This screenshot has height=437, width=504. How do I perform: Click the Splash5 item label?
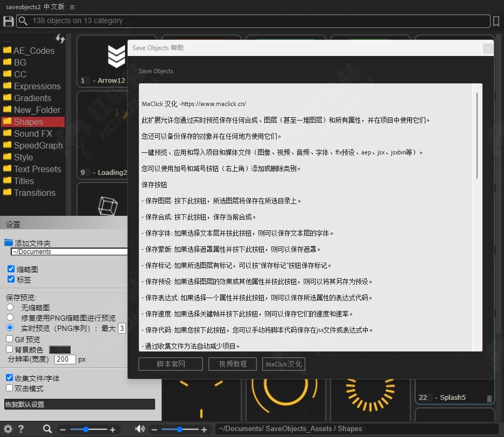452,398
